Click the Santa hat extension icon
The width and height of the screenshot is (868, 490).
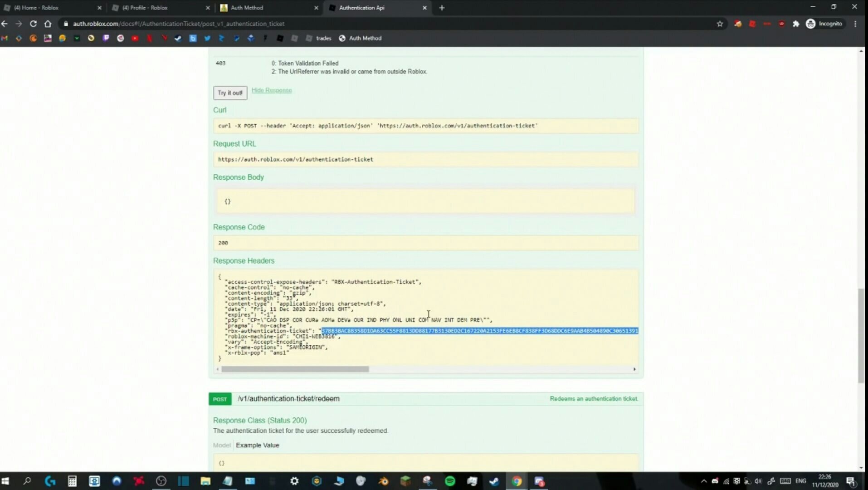pyautogui.click(x=738, y=24)
